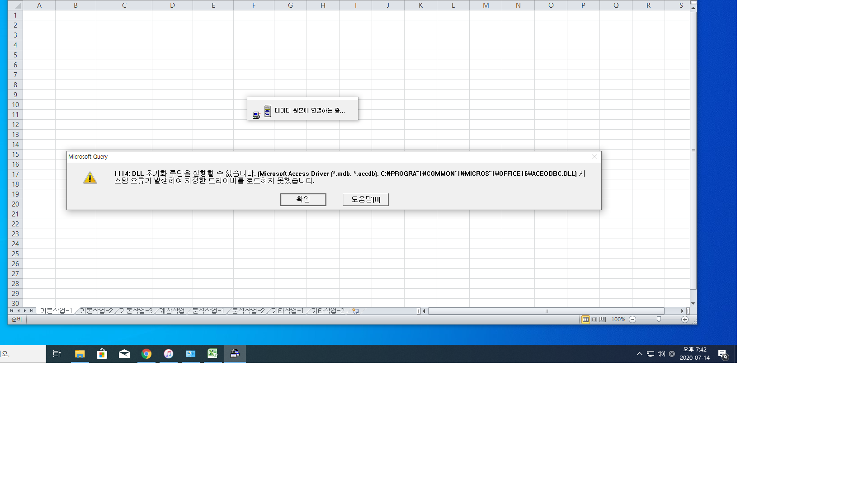
Task: Click the 확인 button in error dialog
Action: click(x=303, y=199)
